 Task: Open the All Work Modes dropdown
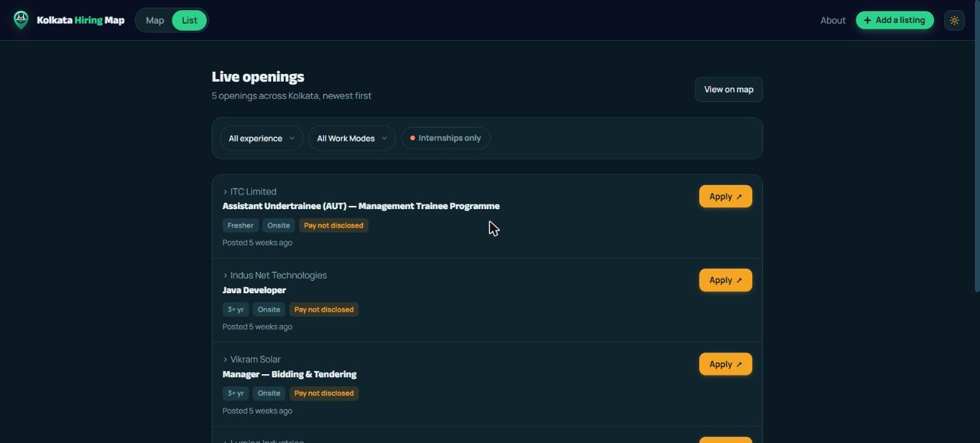(352, 138)
